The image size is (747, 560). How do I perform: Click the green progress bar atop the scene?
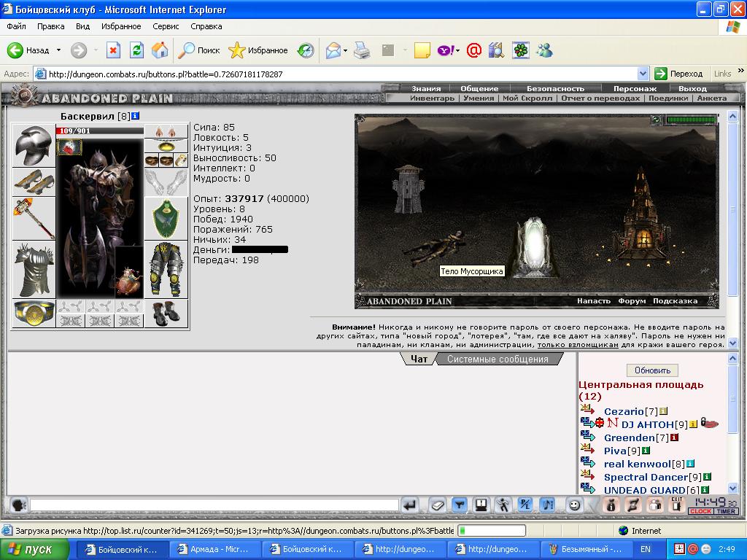click(x=691, y=120)
